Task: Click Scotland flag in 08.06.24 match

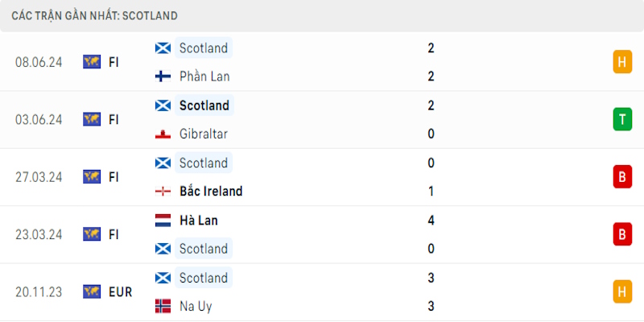Action: [163, 48]
